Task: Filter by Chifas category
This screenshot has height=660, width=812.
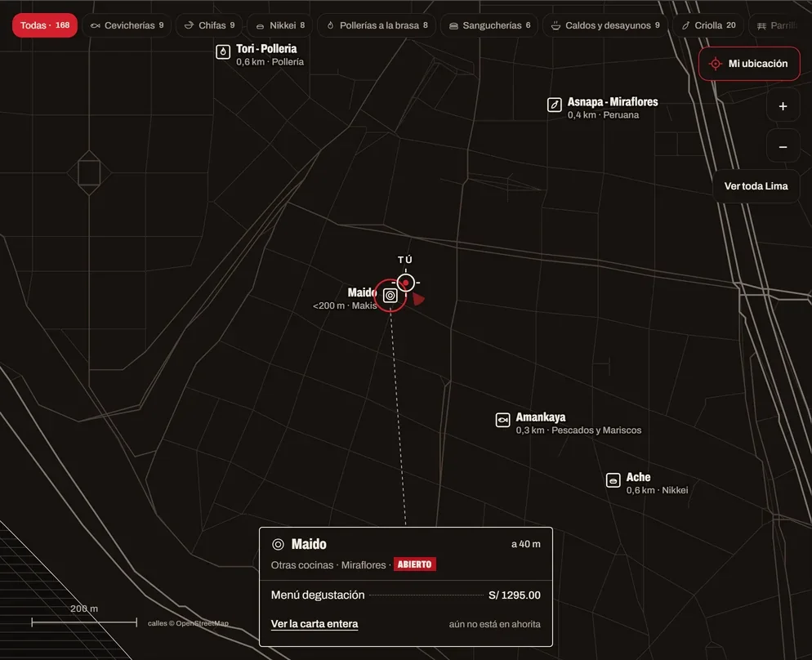Action: click(x=209, y=25)
